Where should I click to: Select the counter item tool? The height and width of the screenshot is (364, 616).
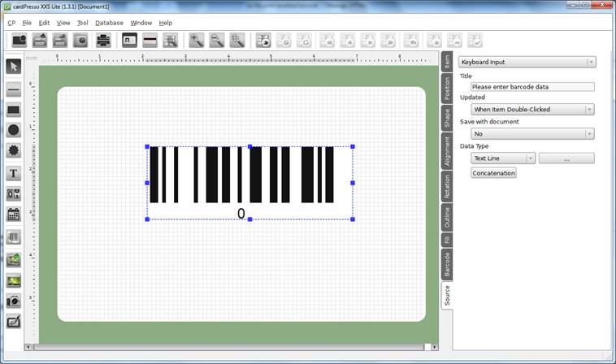point(13,194)
